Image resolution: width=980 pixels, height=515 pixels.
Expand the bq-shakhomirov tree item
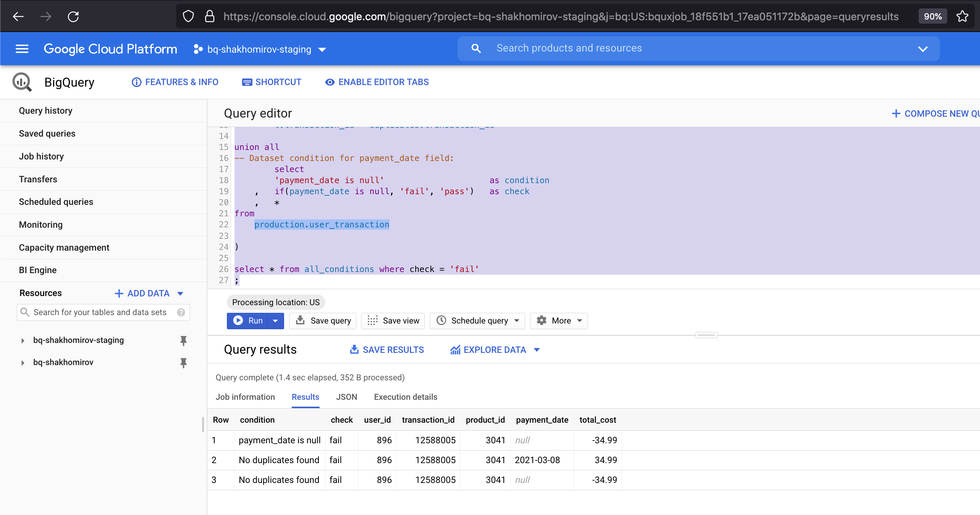click(x=22, y=362)
